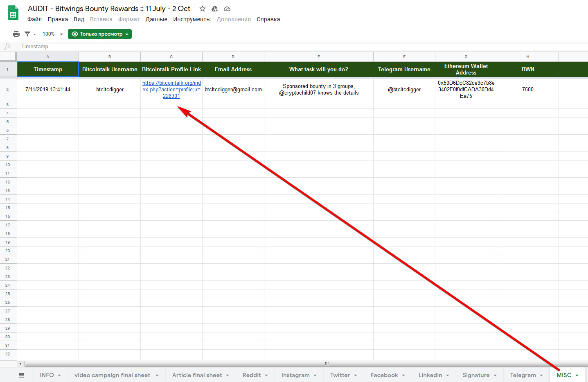Screen dimensions: 588x382
Task: Click the view-only mode button
Action: point(100,34)
